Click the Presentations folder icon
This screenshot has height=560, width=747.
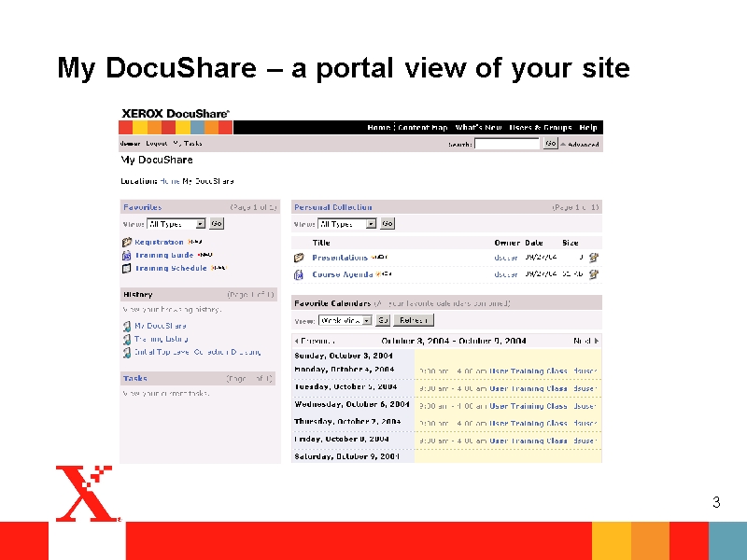(x=299, y=258)
